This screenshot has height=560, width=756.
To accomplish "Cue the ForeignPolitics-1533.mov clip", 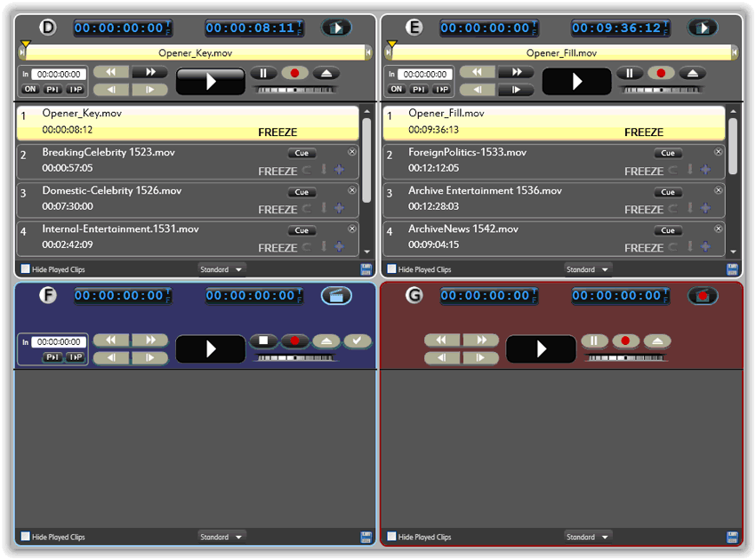I will (x=668, y=153).
